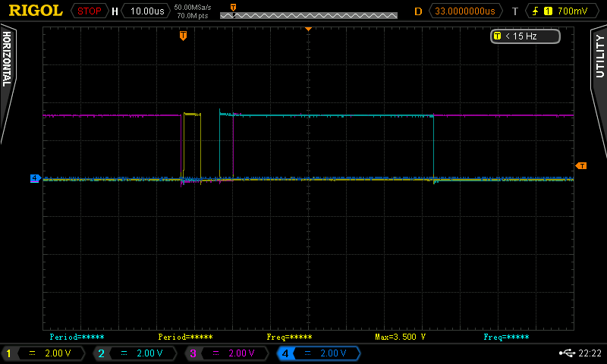Select the channel 1 number label
The image size is (607, 364).
(8, 353)
